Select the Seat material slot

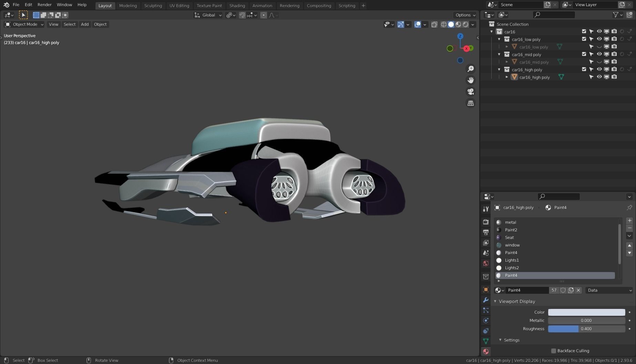point(555,238)
